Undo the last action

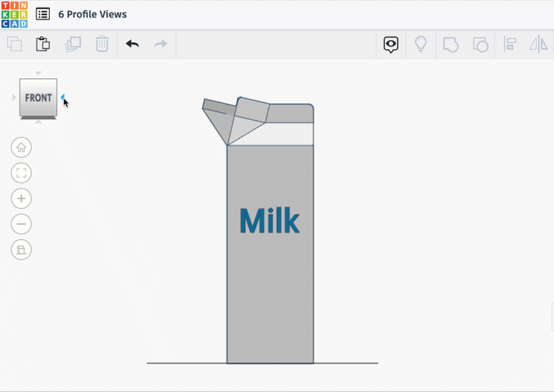point(132,44)
